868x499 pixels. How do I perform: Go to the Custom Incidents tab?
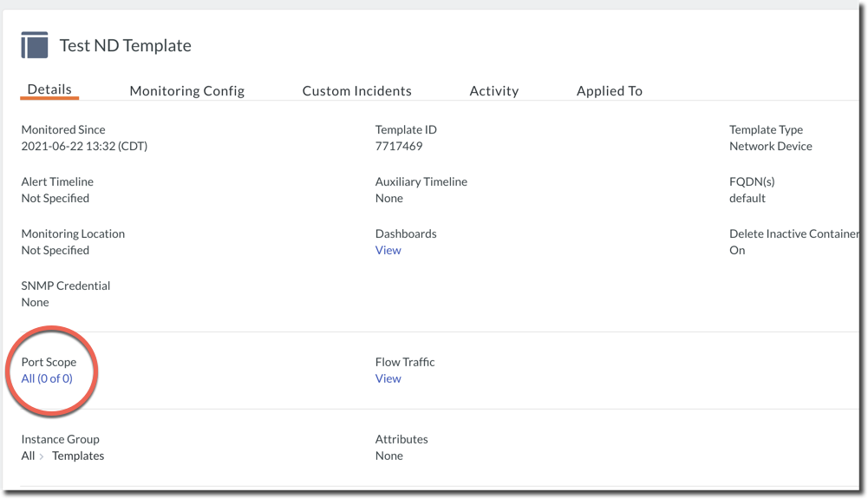[356, 90]
